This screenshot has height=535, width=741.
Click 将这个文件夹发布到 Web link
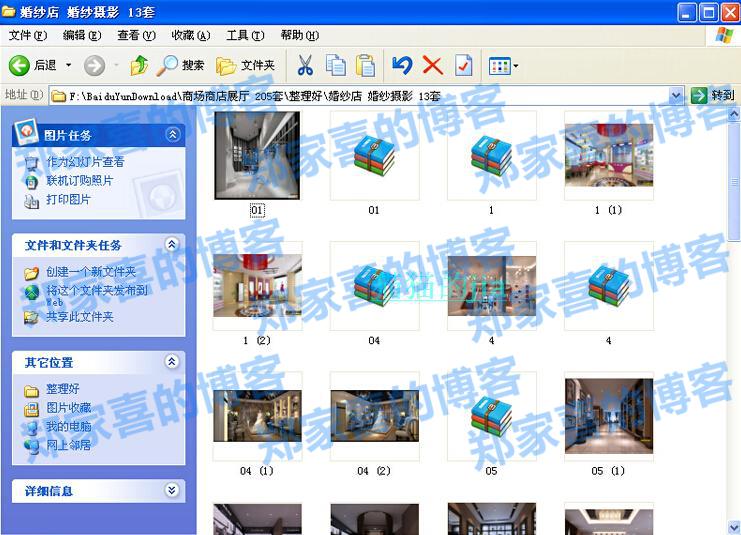[96, 295]
